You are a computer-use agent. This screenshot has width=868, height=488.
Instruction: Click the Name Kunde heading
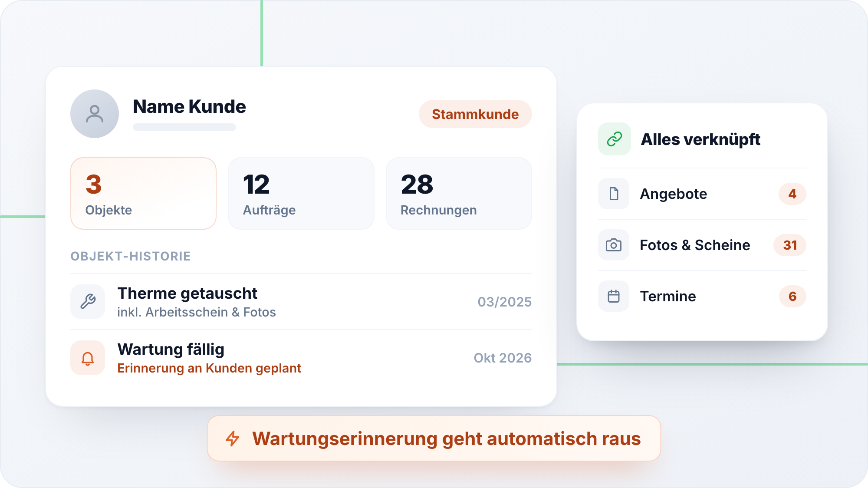(189, 106)
